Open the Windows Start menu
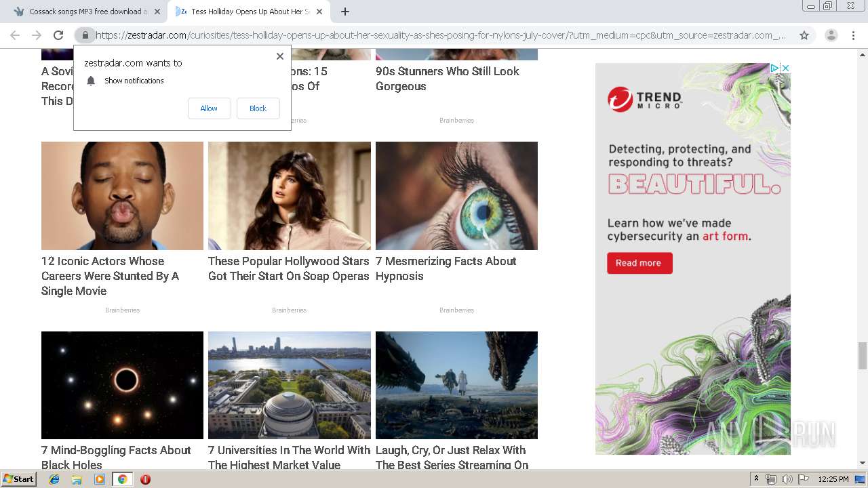868x488 pixels. (x=18, y=479)
